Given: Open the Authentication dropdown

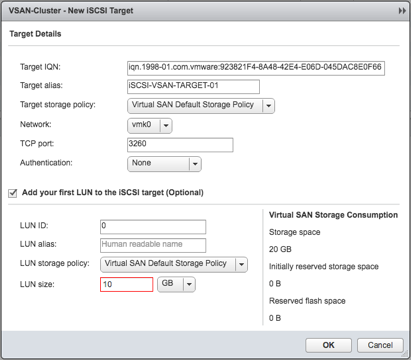Looking at the screenshot, I should [164, 164].
